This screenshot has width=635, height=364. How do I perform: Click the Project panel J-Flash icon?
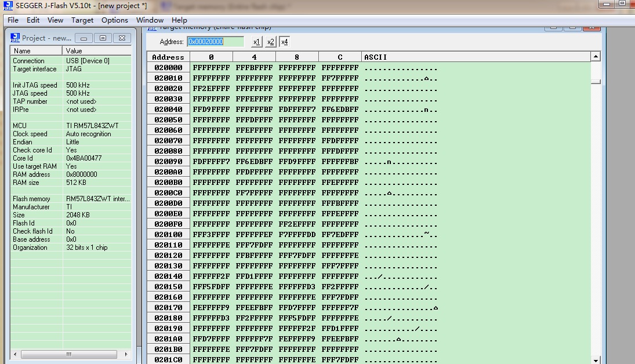[15, 38]
